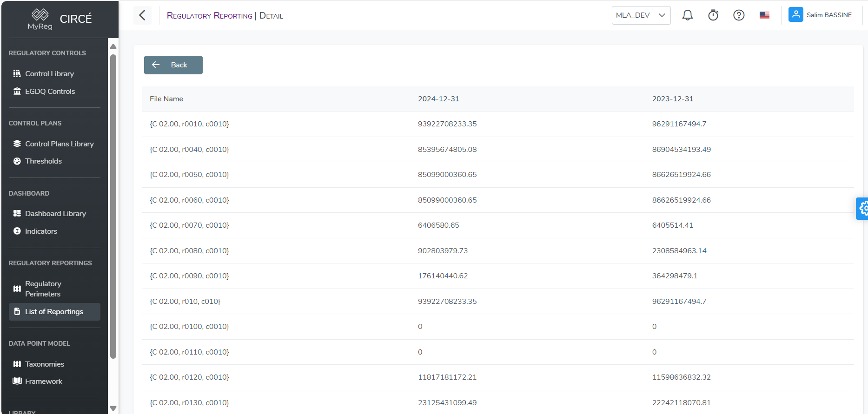Open the settings gear side tab
This screenshot has width=868, height=414.
[863, 209]
